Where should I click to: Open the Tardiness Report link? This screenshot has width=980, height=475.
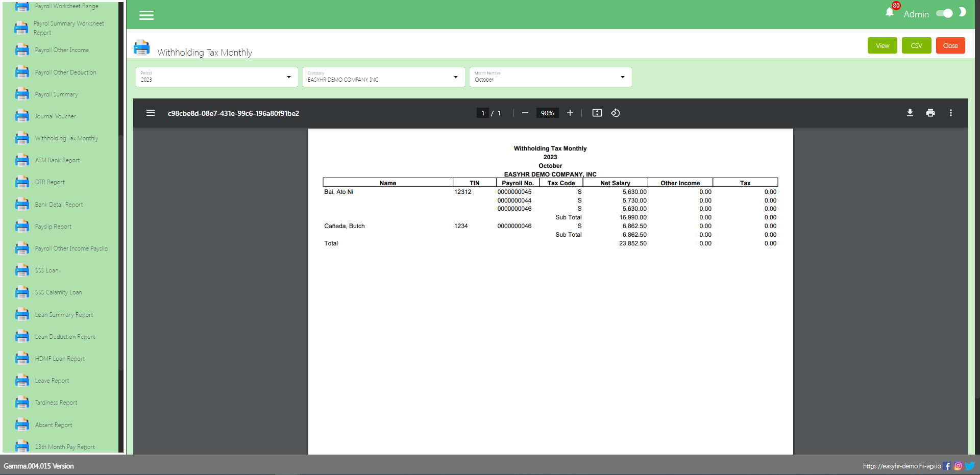[x=56, y=403]
